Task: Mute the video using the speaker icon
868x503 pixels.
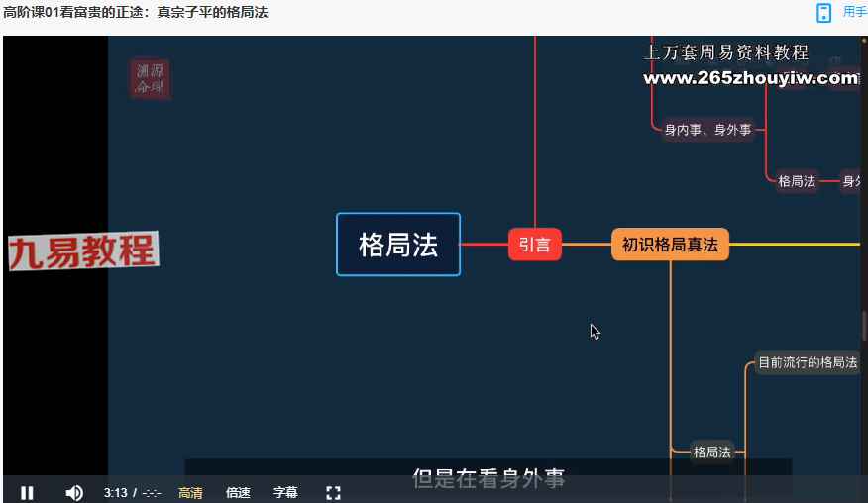Action: click(x=74, y=492)
